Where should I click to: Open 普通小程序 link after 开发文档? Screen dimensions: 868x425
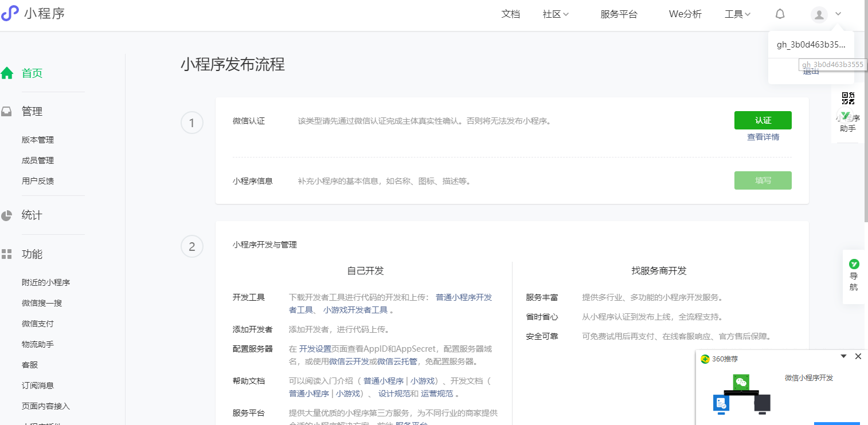(309, 393)
